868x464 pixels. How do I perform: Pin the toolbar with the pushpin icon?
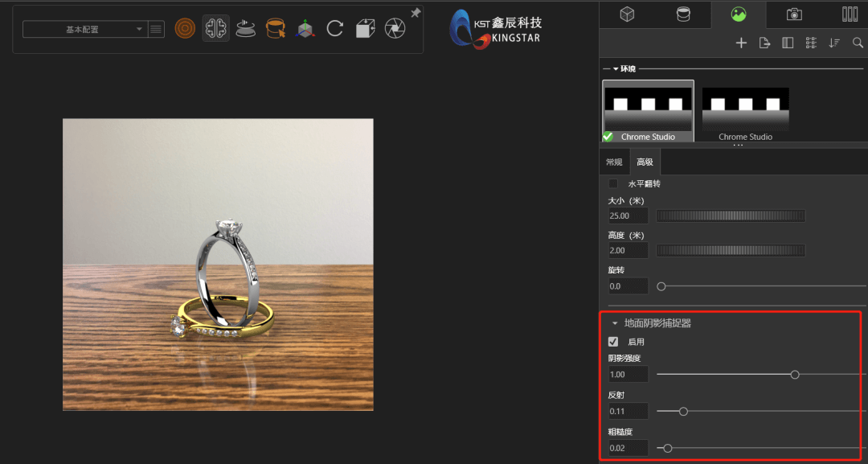point(416,11)
